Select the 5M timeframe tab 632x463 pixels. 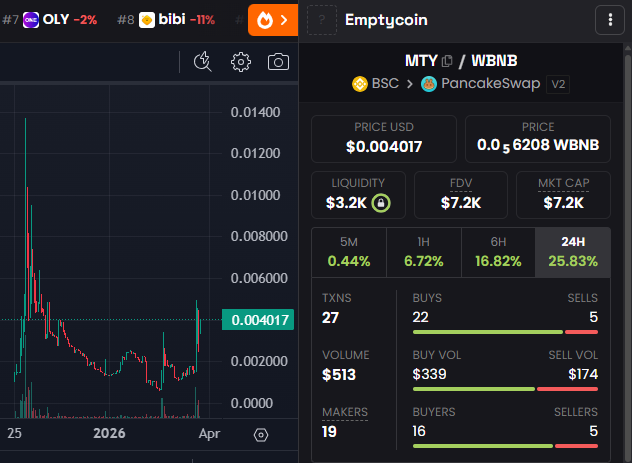point(349,252)
